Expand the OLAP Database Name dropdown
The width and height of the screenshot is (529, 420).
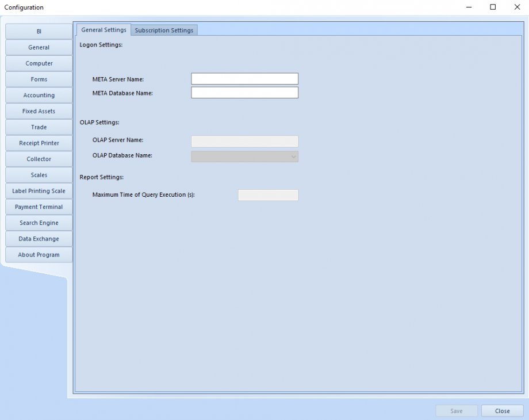tap(293, 156)
